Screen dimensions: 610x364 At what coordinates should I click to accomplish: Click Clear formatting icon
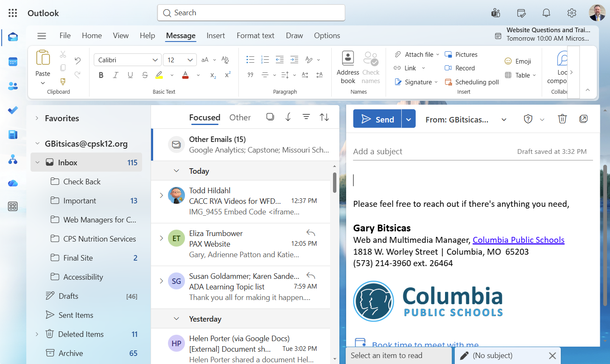coord(225,60)
